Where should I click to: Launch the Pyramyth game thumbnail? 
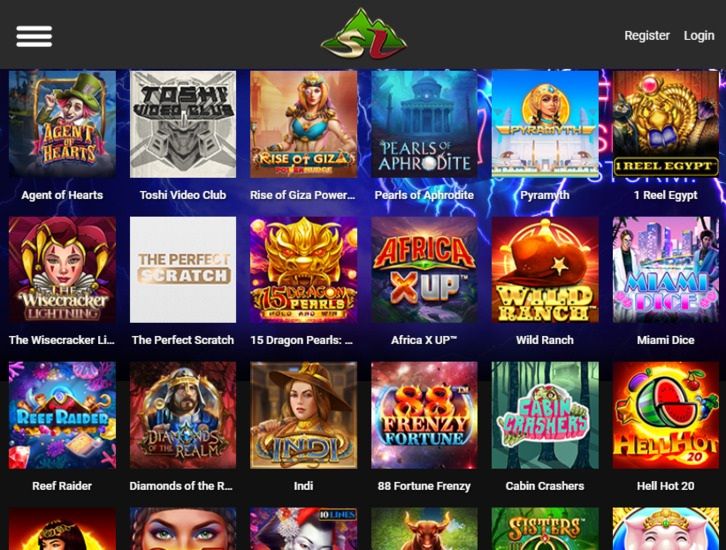(x=545, y=124)
